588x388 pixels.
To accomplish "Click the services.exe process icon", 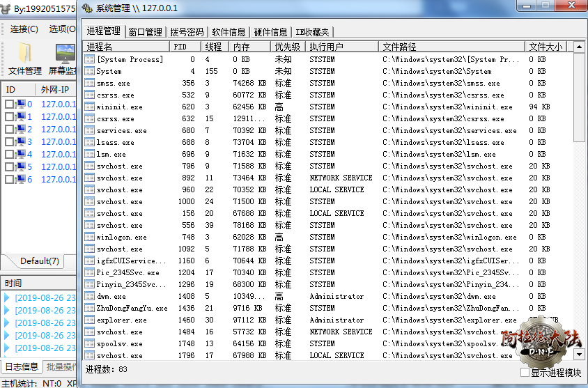I will coord(89,130).
